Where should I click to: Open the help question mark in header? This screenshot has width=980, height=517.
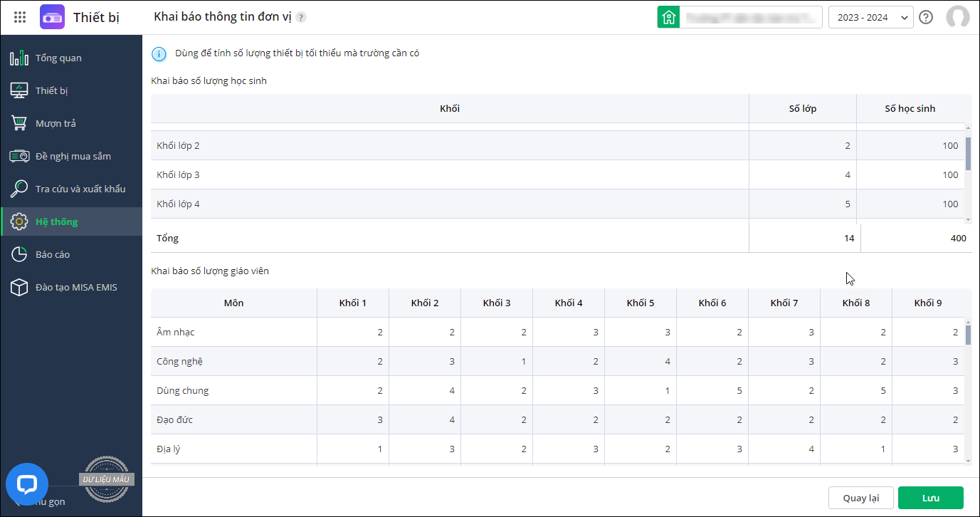tap(926, 17)
